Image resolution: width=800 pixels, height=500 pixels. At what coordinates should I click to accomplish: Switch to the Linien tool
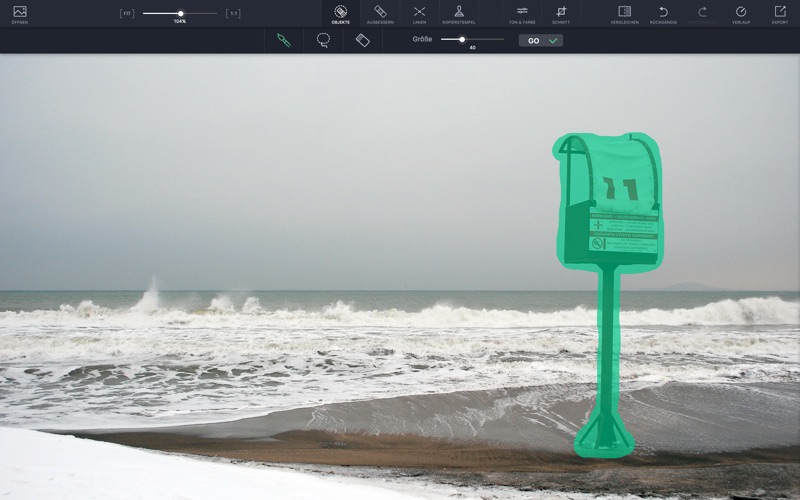point(419,14)
